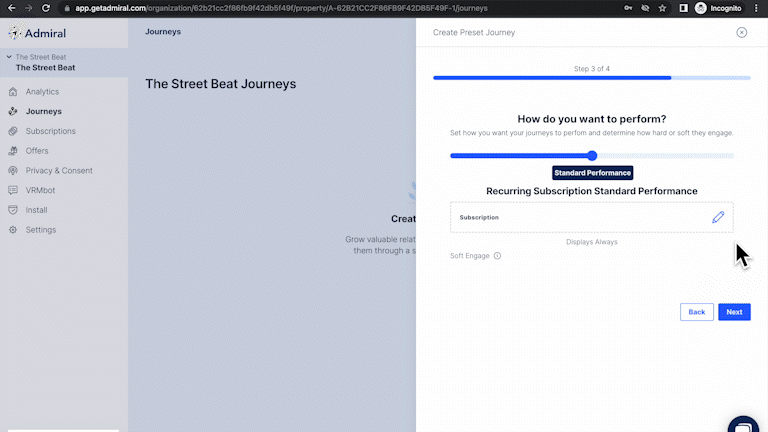Click the performance slider handle
The image size is (768, 432).
[592, 156]
